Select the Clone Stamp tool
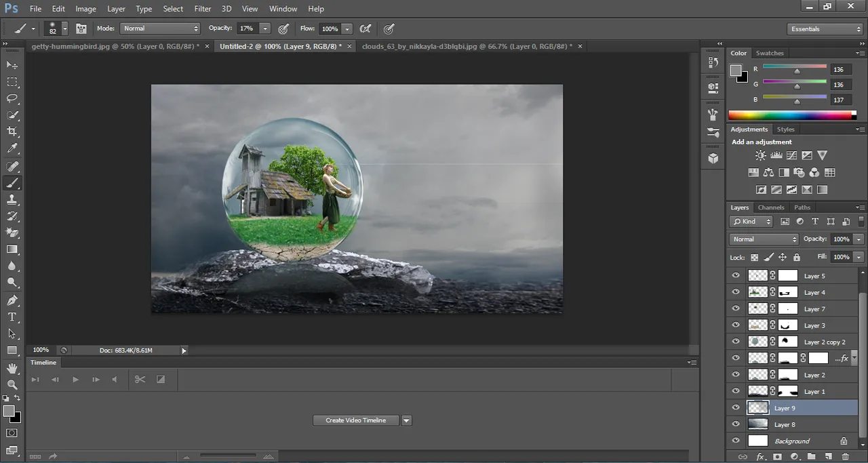 click(x=12, y=199)
